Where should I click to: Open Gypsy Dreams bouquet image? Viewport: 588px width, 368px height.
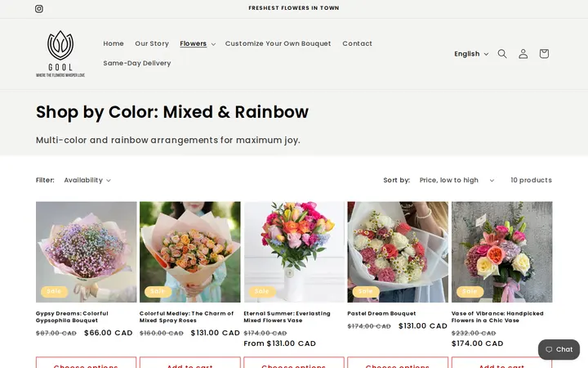click(x=87, y=252)
